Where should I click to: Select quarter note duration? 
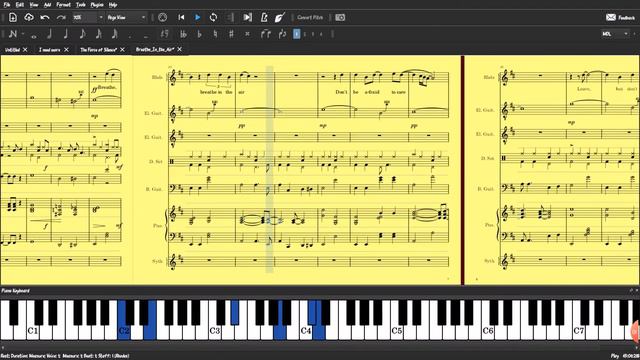pyautogui.click(x=65, y=34)
